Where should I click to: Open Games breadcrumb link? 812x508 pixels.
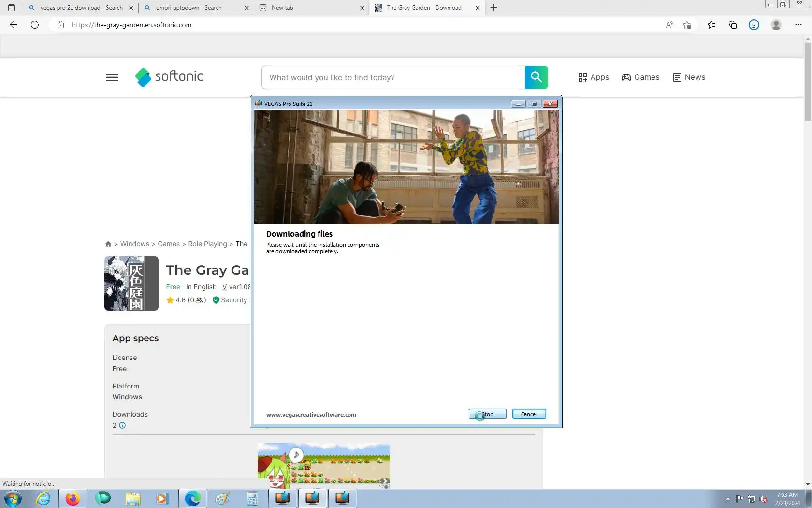click(x=169, y=244)
